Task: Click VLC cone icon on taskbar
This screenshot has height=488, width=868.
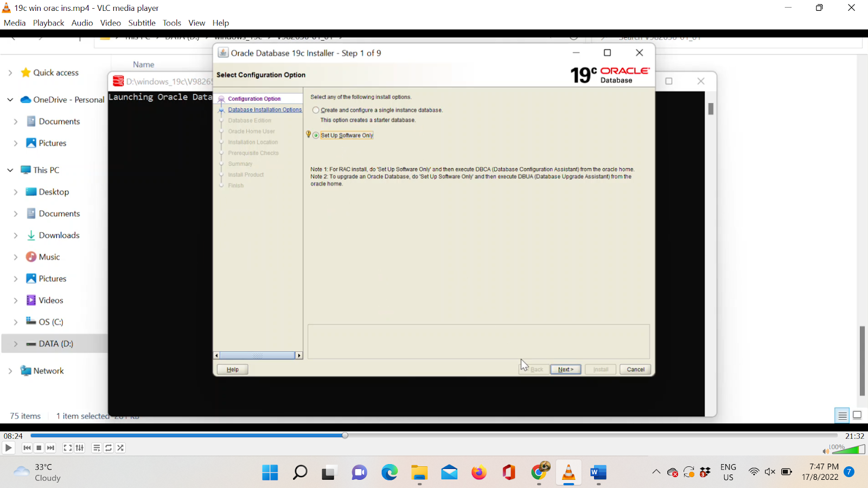Action: [x=569, y=473]
